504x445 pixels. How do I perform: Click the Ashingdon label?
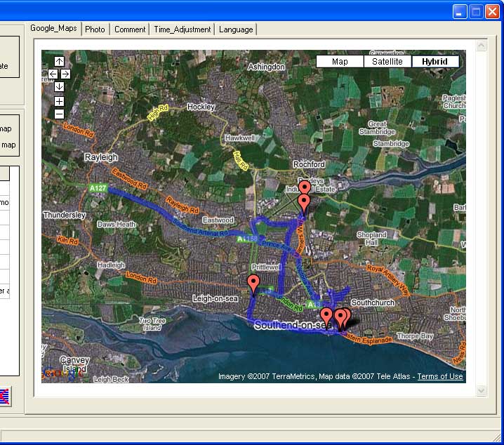click(x=266, y=67)
